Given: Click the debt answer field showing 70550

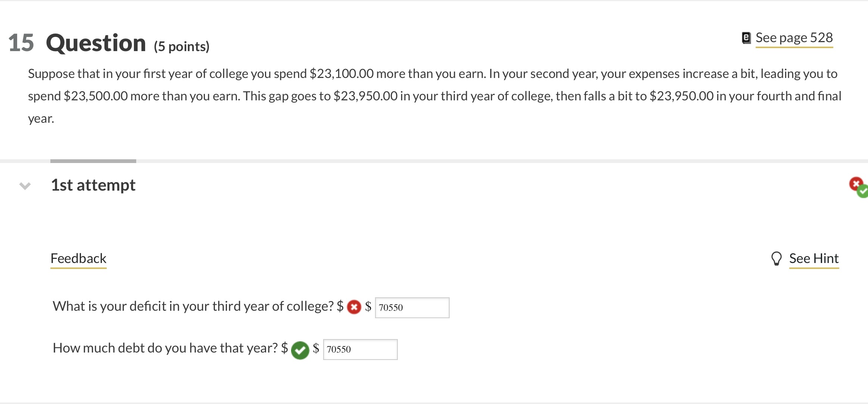Looking at the screenshot, I should coord(360,349).
